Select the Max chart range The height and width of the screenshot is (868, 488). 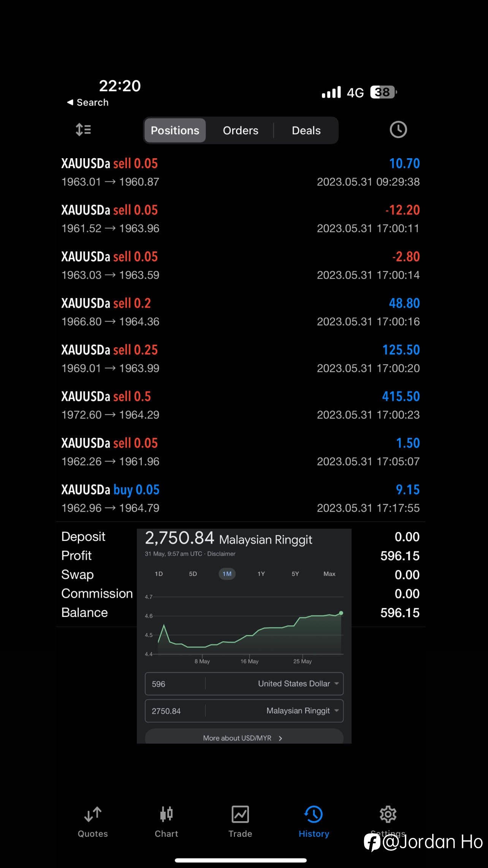[330, 574]
